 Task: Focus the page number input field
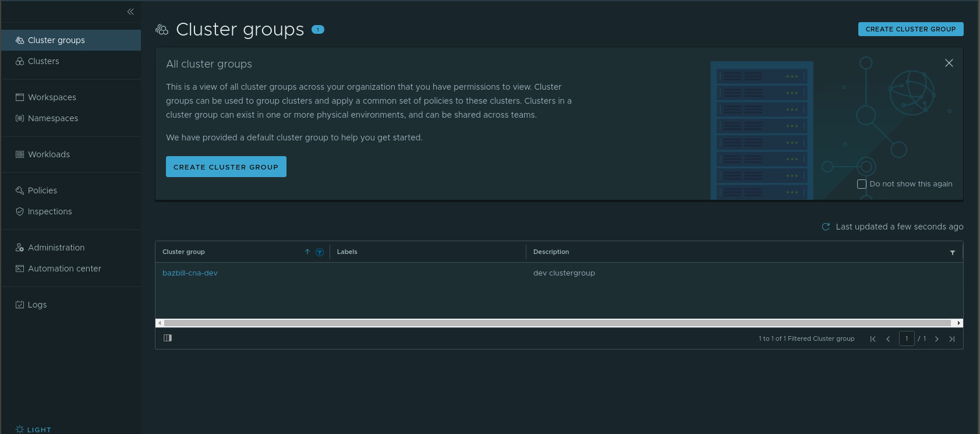click(x=907, y=338)
